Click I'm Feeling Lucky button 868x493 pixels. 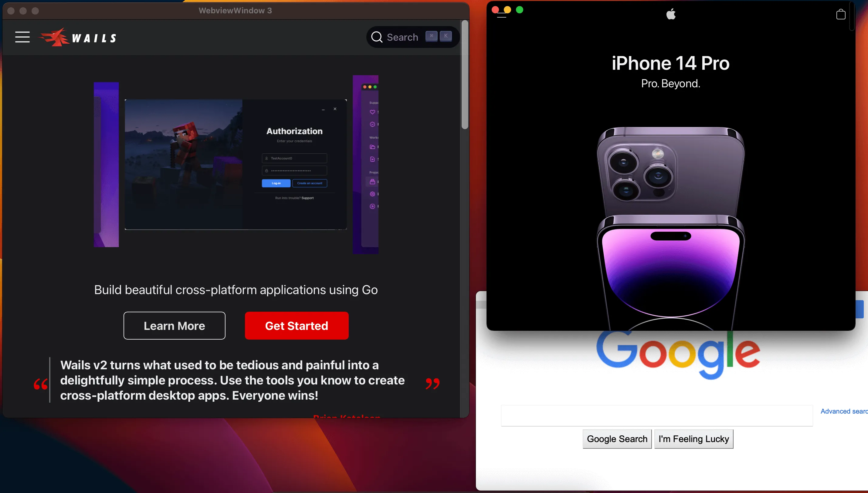coord(693,439)
